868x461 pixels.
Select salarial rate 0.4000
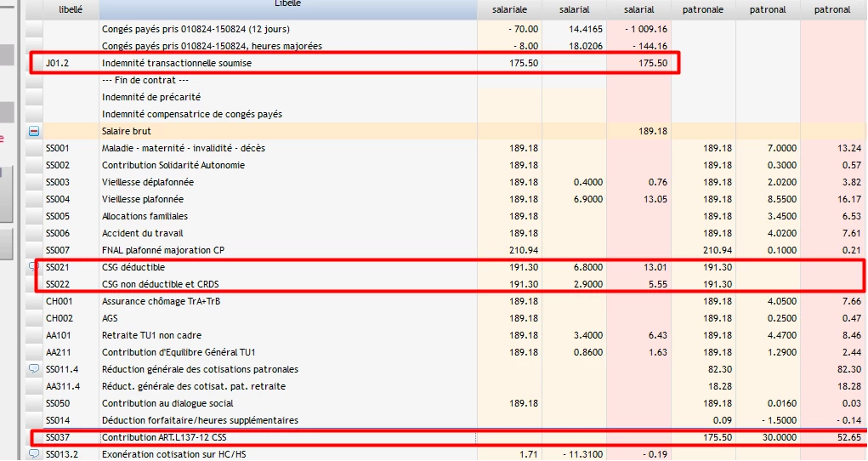[587, 182]
